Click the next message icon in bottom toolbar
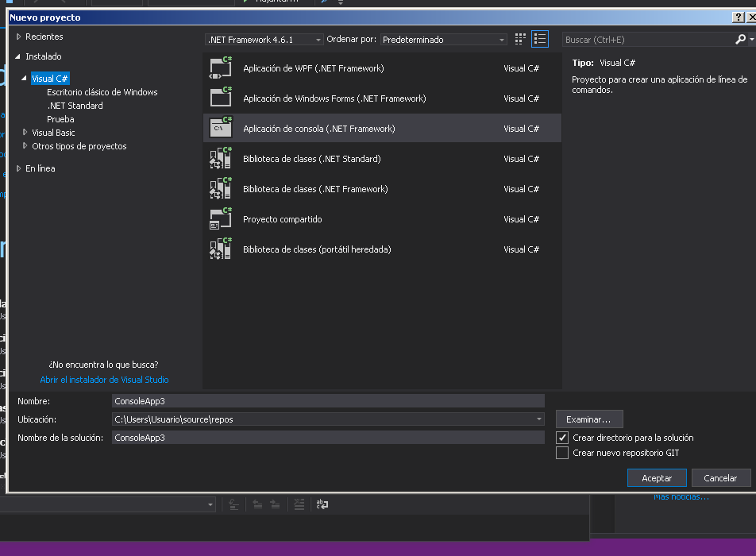Viewport: 756px width, 556px height. point(275,504)
